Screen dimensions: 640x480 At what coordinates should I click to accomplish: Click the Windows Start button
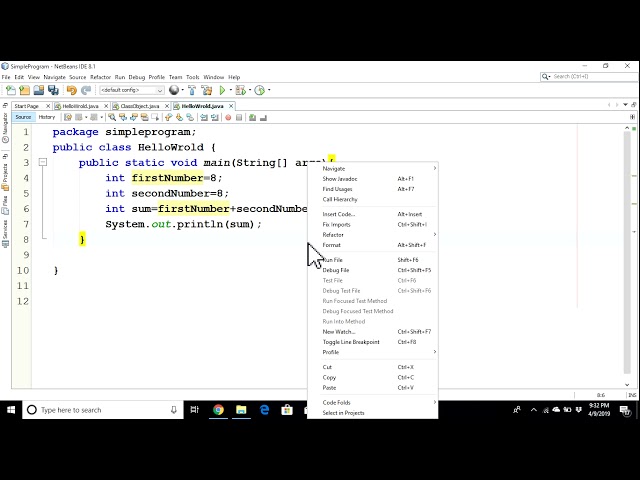point(11,410)
